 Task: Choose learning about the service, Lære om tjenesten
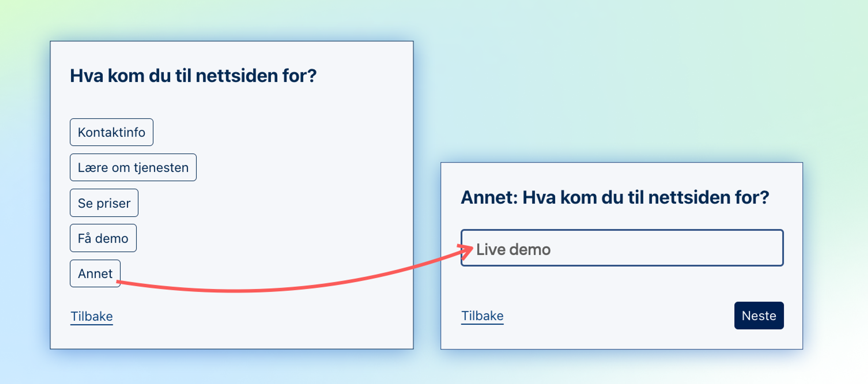(x=133, y=168)
